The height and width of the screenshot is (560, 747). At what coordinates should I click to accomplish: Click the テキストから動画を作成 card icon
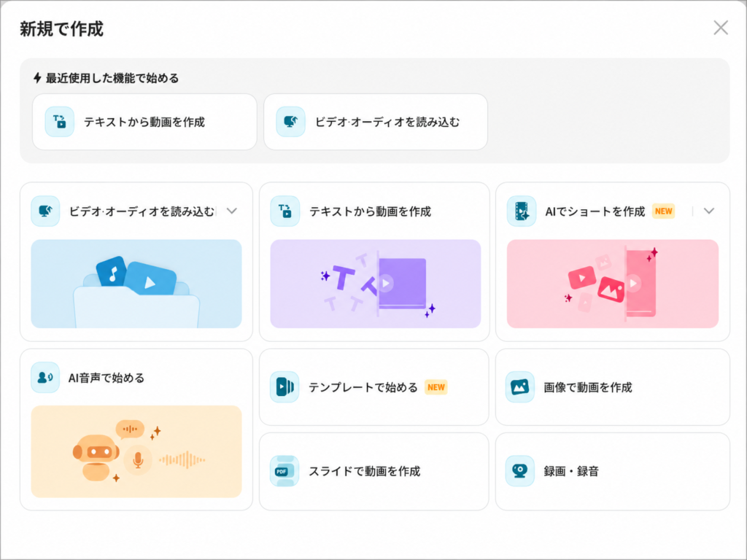285,211
